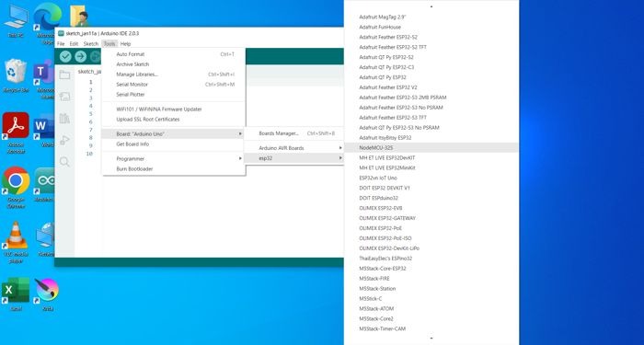Select M5Stick-C board
The image size is (644, 345).
pos(431,299)
